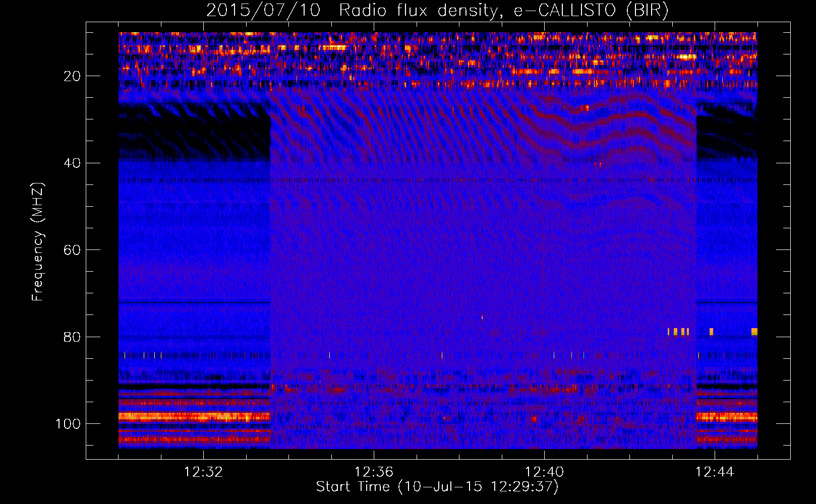Click the 60 MHz frequency tick label
The width and height of the screenshot is (816, 504).
coord(72,250)
